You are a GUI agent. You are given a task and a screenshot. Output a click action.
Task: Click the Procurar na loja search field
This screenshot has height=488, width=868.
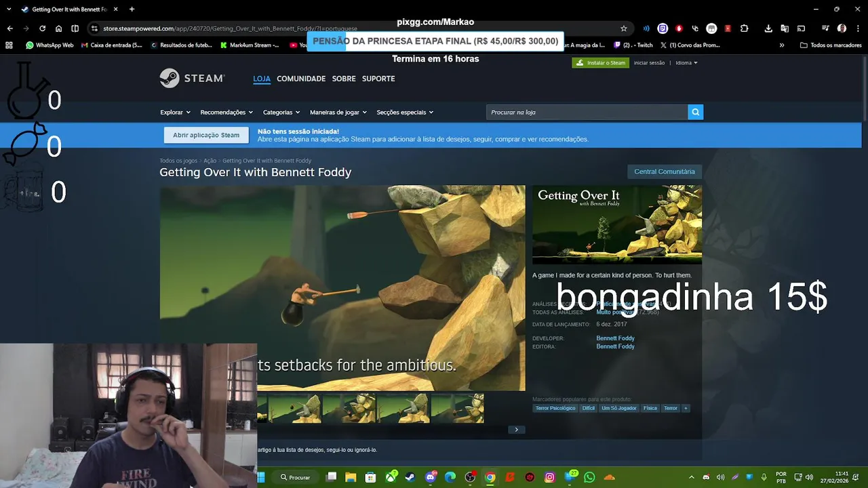coord(587,112)
